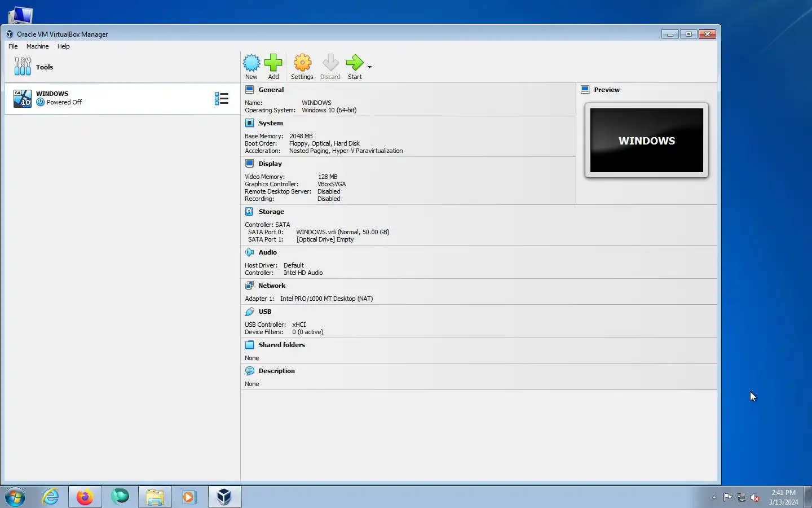Click the muted volume tray icon

755,497
